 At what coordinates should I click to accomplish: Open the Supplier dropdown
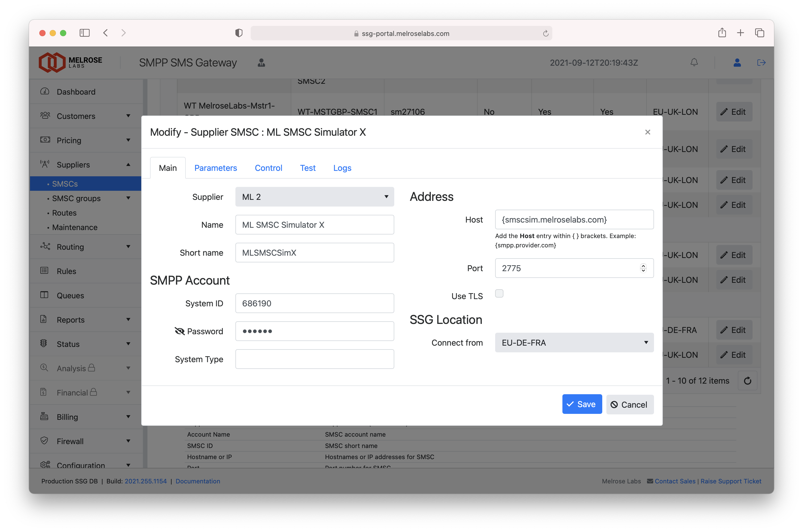pos(314,197)
